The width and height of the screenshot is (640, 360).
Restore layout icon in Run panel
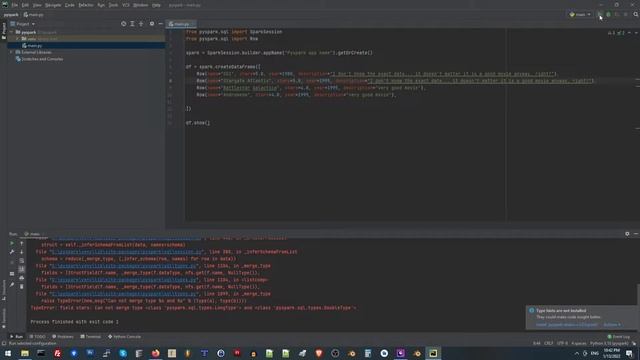point(12,273)
